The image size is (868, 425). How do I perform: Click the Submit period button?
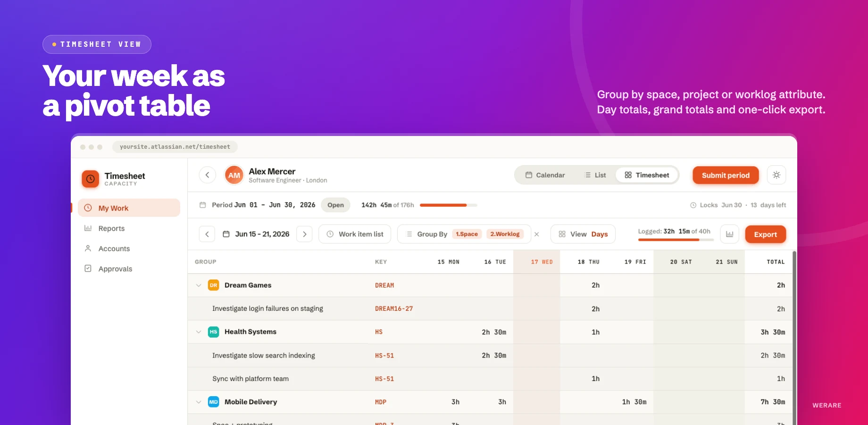pyautogui.click(x=726, y=175)
